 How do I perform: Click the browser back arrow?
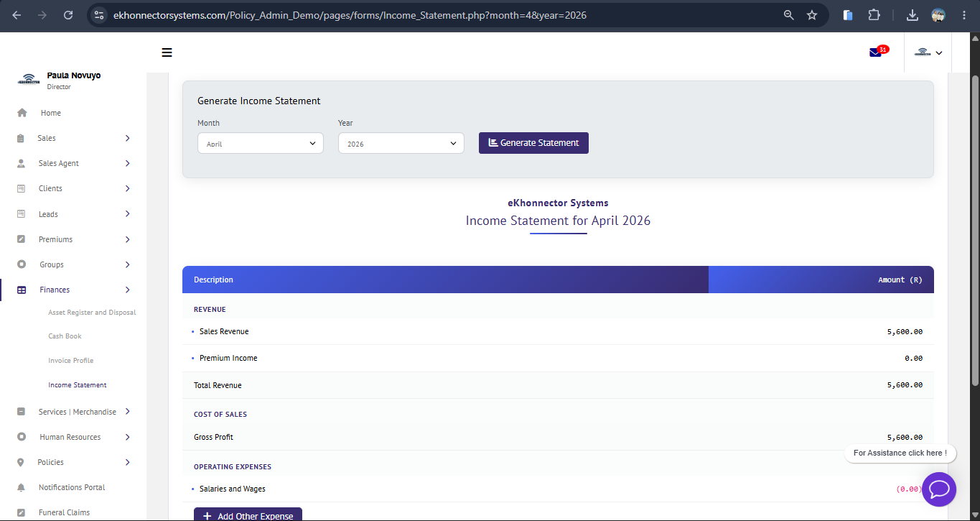pos(17,14)
